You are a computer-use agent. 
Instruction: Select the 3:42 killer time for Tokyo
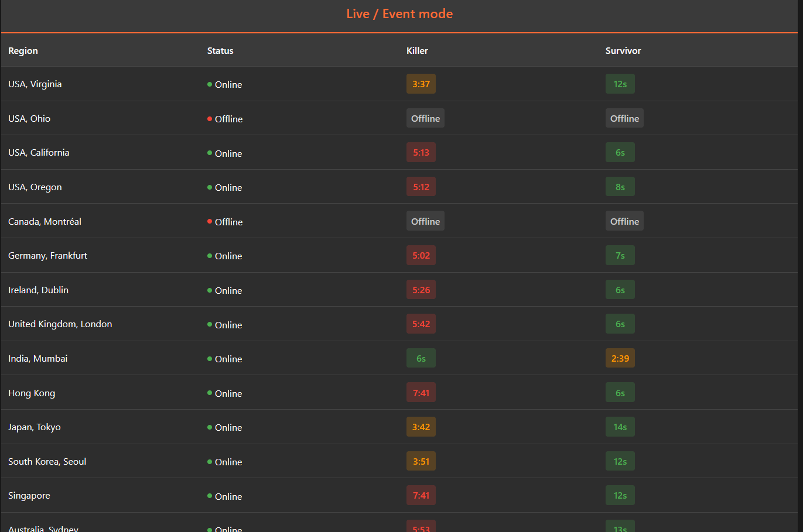[x=421, y=427]
